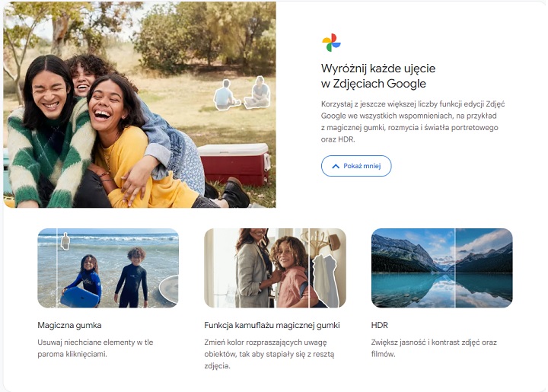The image size is (548, 392).
Task: Click the chevron-up arrow beside Pokaż mniej
Action: [333, 166]
